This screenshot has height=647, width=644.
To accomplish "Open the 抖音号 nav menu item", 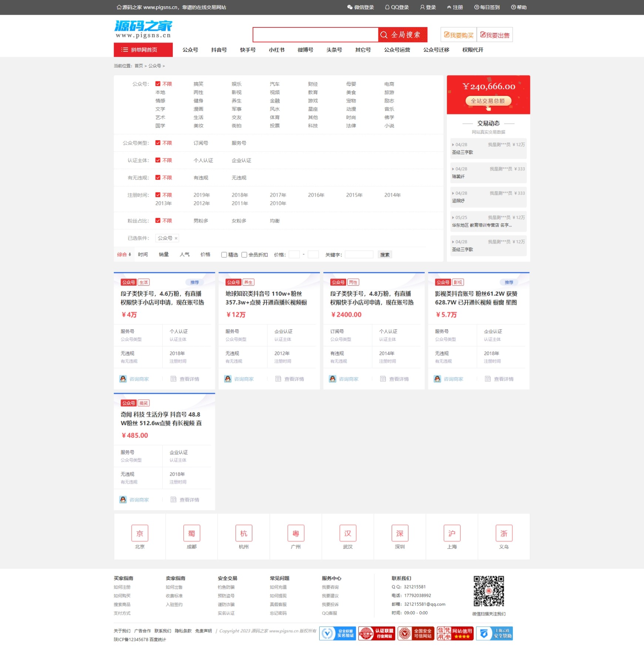I will click(219, 50).
